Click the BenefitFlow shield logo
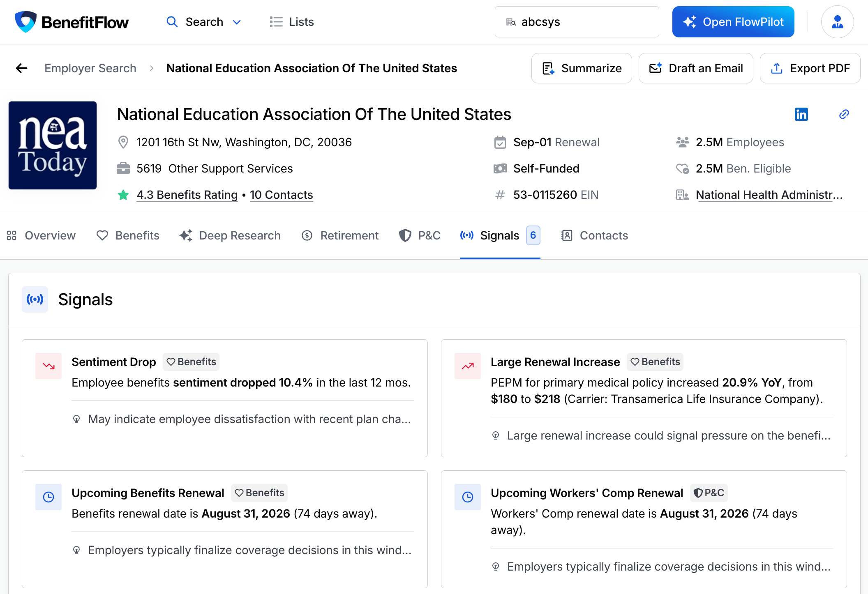Viewport: 868px width, 594px height. pos(25,22)
